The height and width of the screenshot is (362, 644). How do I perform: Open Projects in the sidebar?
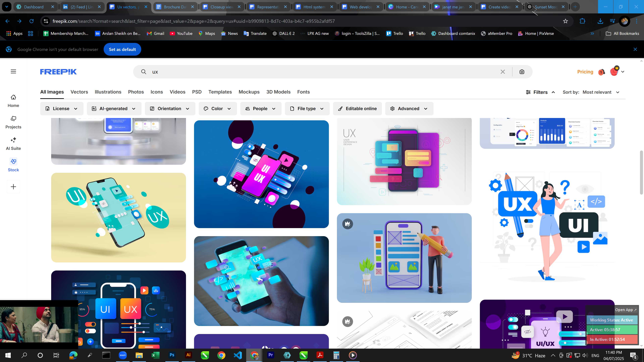coord(13,122)
